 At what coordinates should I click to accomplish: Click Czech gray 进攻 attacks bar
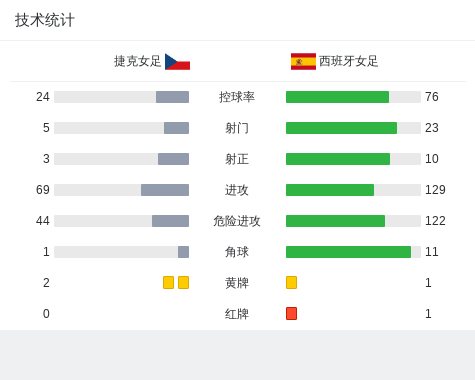point(165,190)
